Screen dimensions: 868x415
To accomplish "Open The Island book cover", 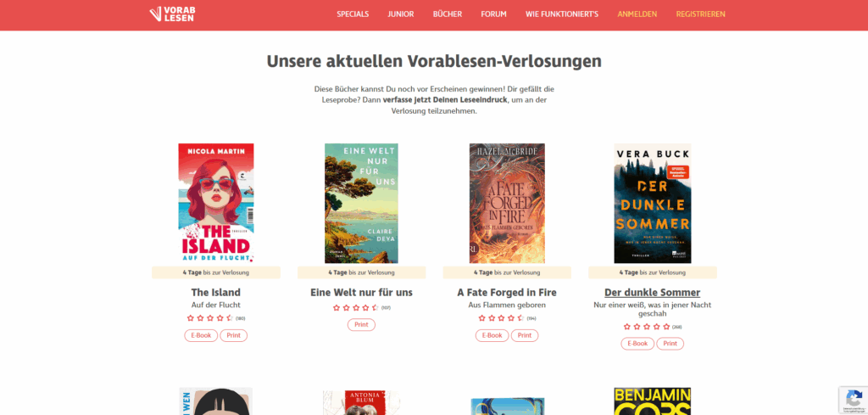I will [x=216, y=204].
